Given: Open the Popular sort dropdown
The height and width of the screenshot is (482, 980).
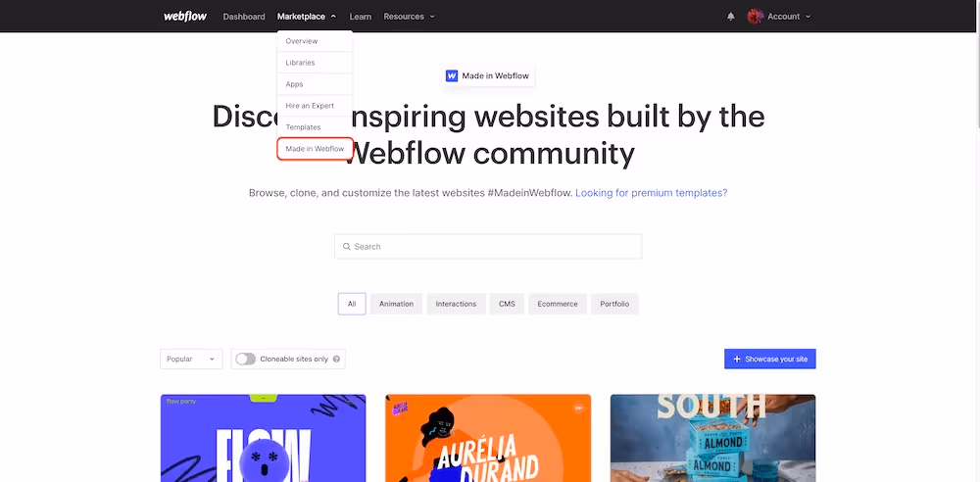Looking at the screenshot, I should tap(191, 359).
